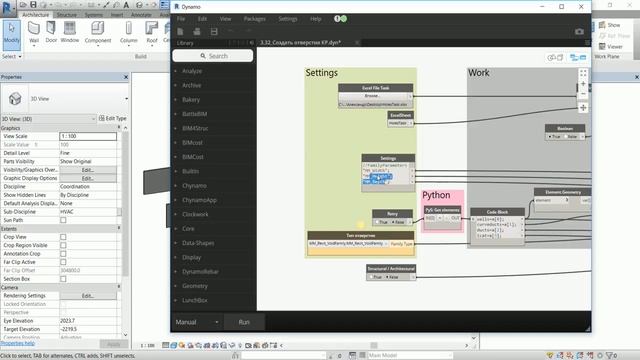Set Structural / Architectural node to True

(371, 277)
